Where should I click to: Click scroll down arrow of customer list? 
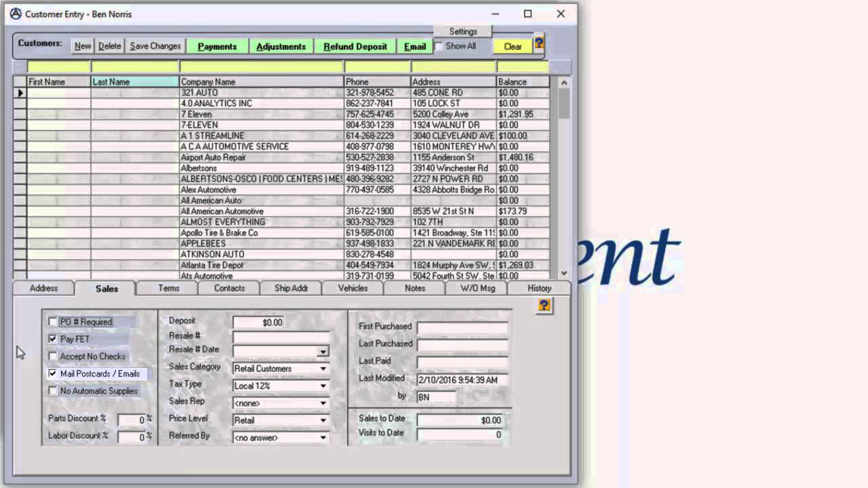click(564, 273)
